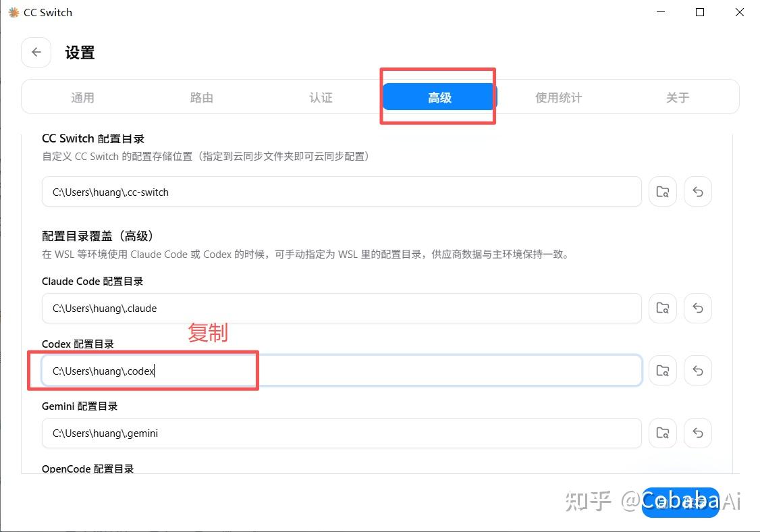
Task: Click the 'Gemini 配置目录' label
Action: click(x=80, y=406)
